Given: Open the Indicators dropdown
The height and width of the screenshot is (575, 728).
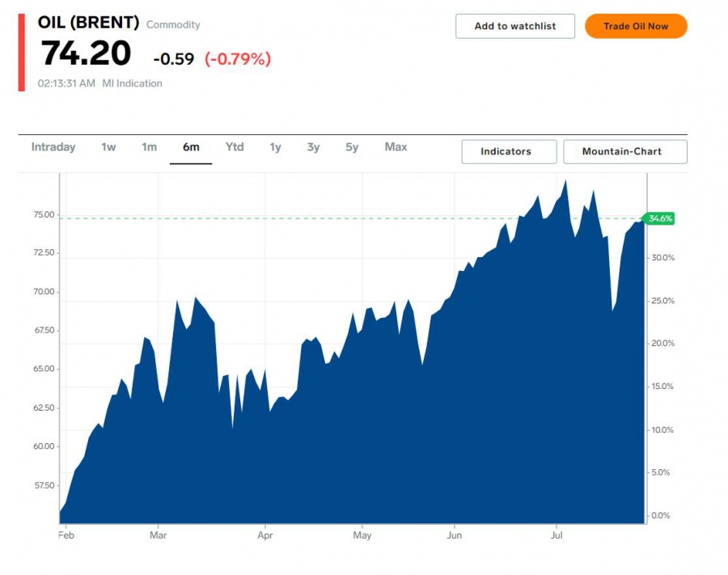Looking at the screenshot, I should coord(509,151).
